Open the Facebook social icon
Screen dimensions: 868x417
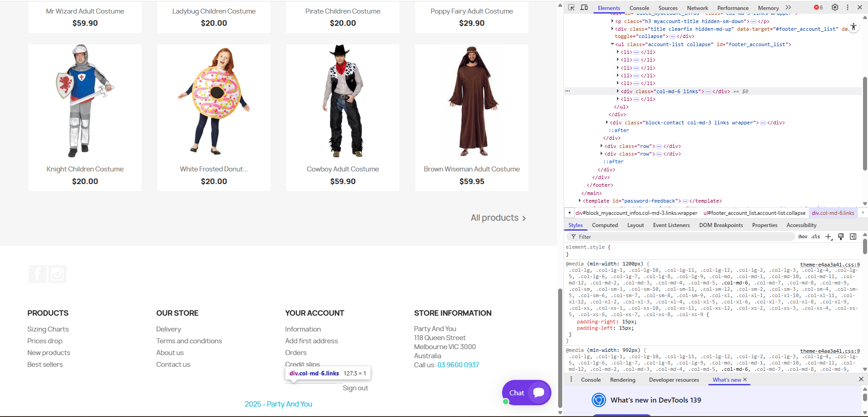click(x=38, y=274)
